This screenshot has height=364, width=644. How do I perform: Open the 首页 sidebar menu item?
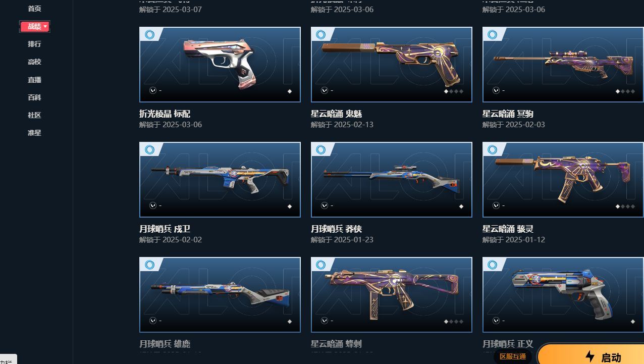coord(34,9)
